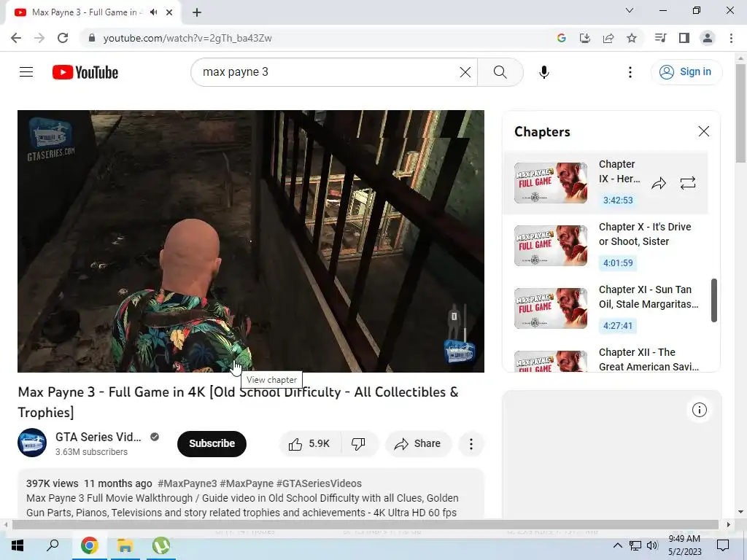The height and width of the screenshot is (560, 747).
Task: Share the video
Action: [x=417, y=444]
